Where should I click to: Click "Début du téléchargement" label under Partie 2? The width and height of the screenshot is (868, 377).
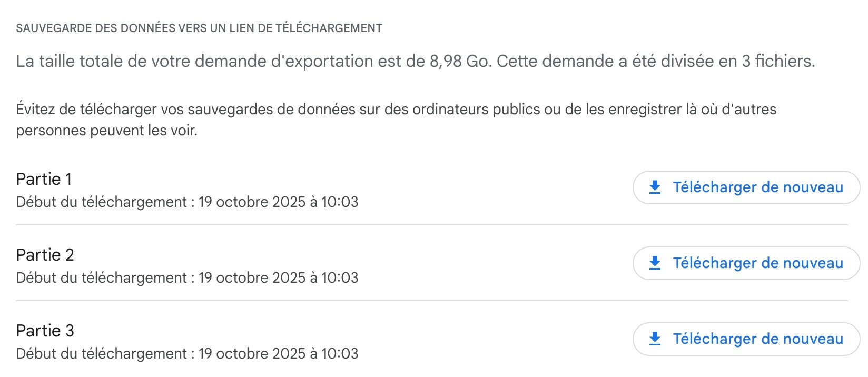pos(101,278)
